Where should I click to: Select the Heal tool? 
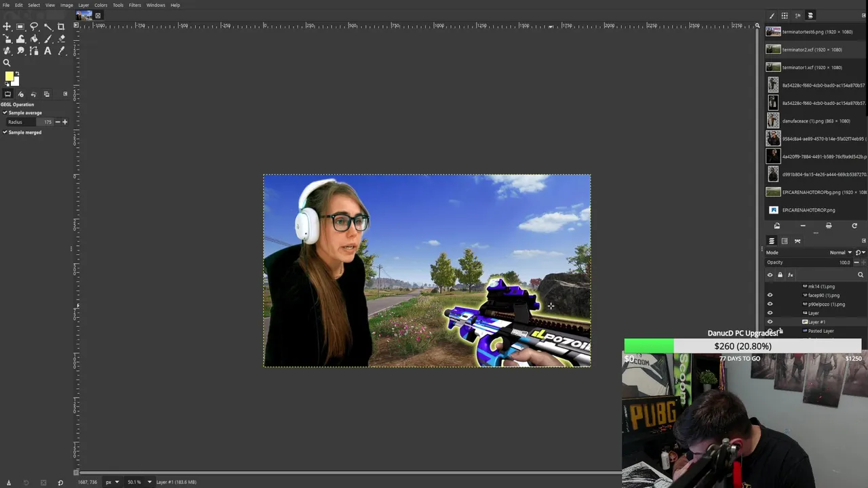coord(7,51)
